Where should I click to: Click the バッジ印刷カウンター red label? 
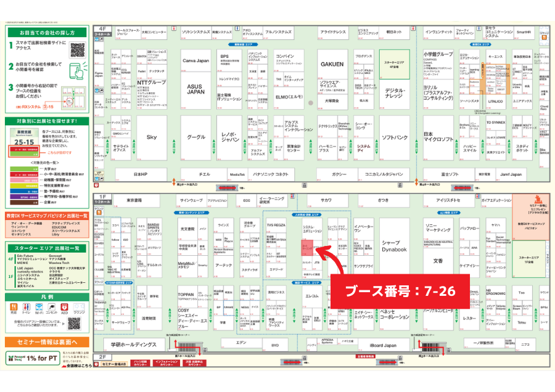tap(141, 363)
